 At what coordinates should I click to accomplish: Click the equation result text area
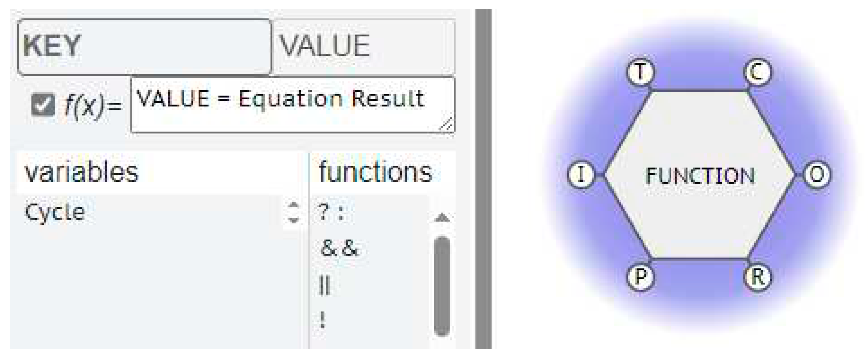coord(292,104)
